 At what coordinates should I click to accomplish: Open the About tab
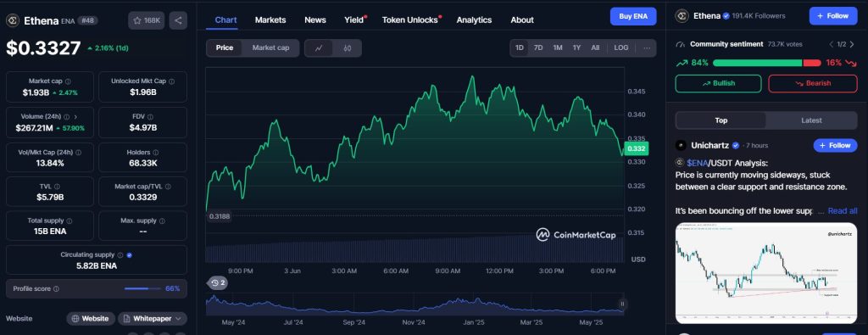click(x=522, y=20)
